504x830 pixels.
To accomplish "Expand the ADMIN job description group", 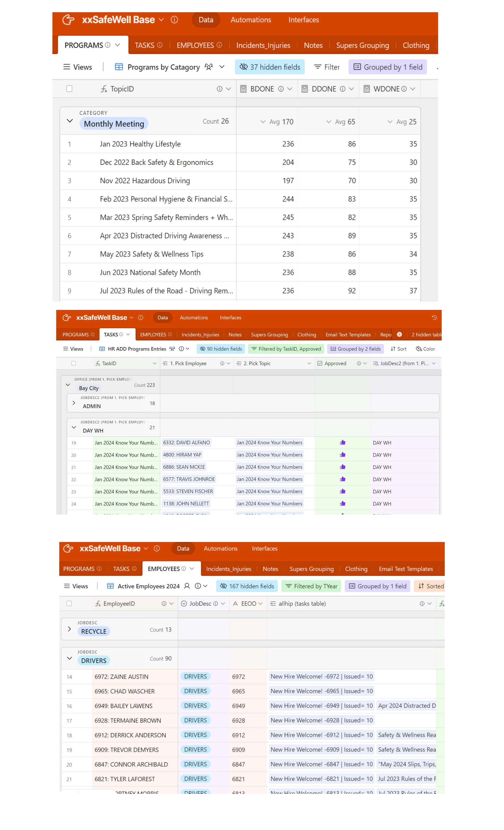I will click(x=74, y=403).
